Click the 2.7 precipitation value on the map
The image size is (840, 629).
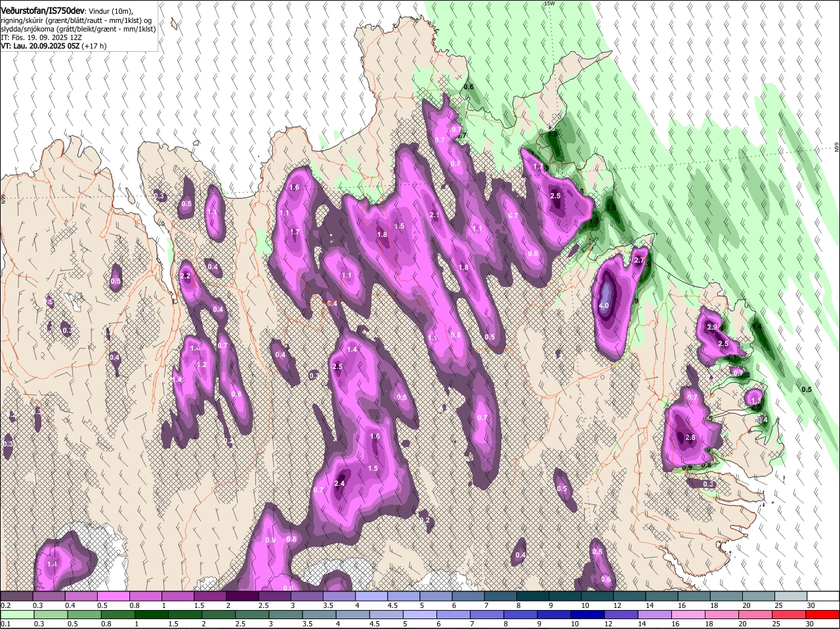(639, 261)
